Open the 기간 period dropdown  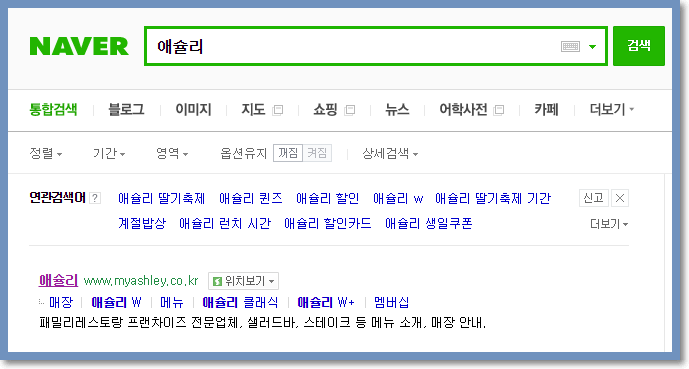click(109, 153)
